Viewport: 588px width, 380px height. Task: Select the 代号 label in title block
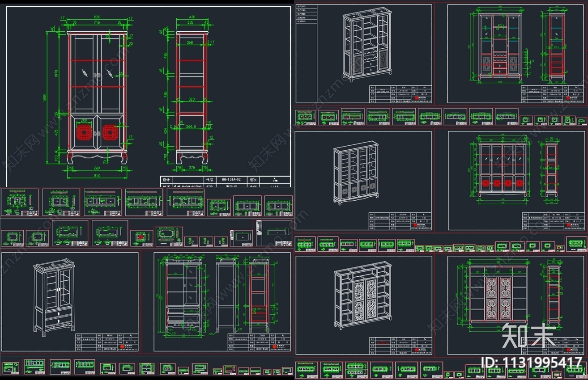[209, 179]
